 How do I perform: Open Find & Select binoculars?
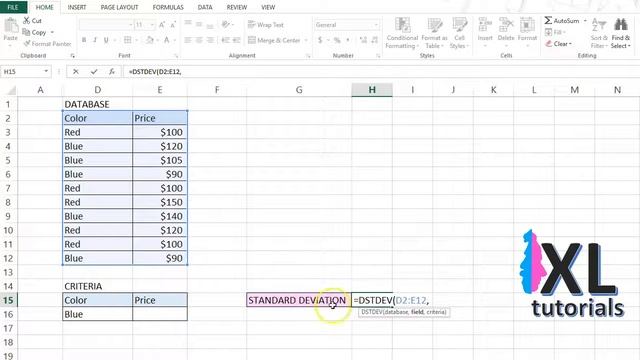pos(621,33)
